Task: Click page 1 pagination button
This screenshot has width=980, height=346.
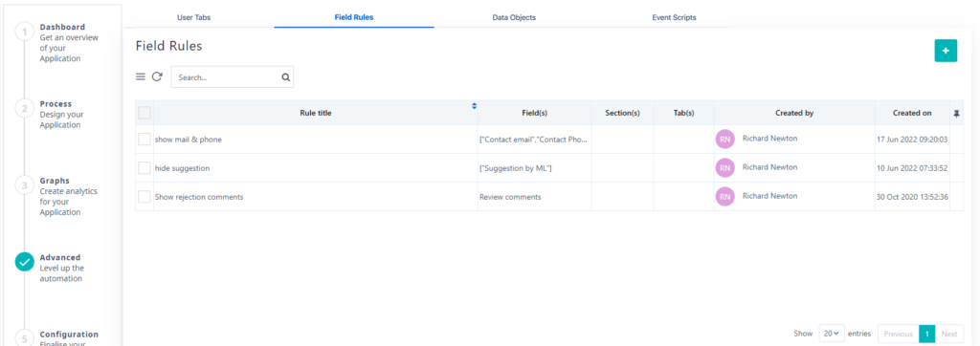Action: click(926, 335)
